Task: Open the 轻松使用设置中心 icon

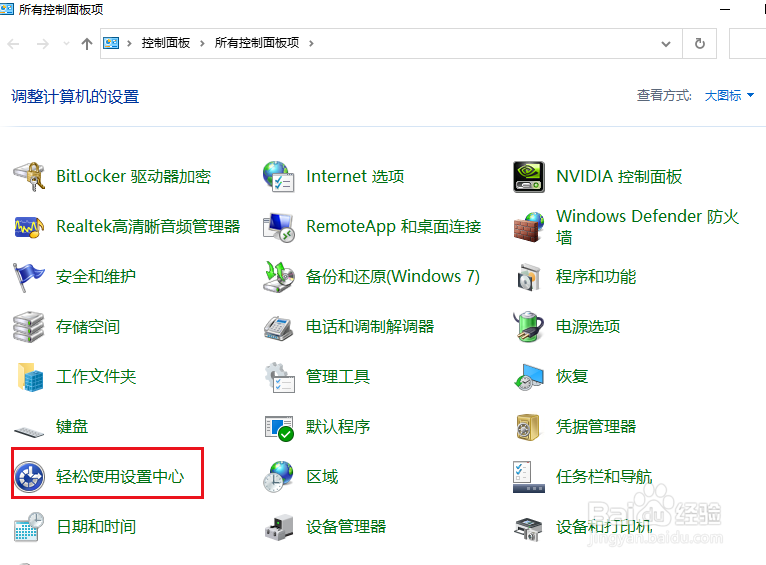Action: pos(29,477)
